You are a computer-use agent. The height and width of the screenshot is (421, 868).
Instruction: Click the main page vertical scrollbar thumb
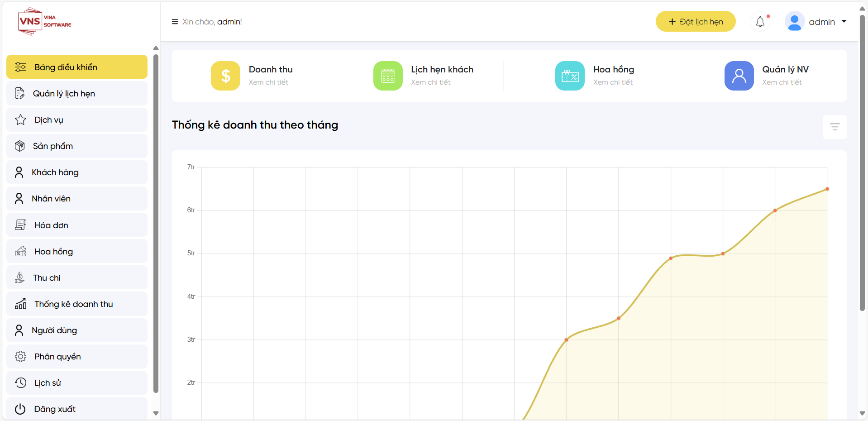[x=862, y=163]
